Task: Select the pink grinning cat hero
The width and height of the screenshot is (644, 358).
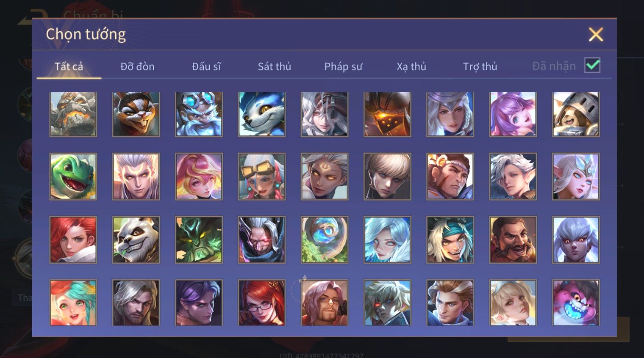Action: tap(576, 303)
